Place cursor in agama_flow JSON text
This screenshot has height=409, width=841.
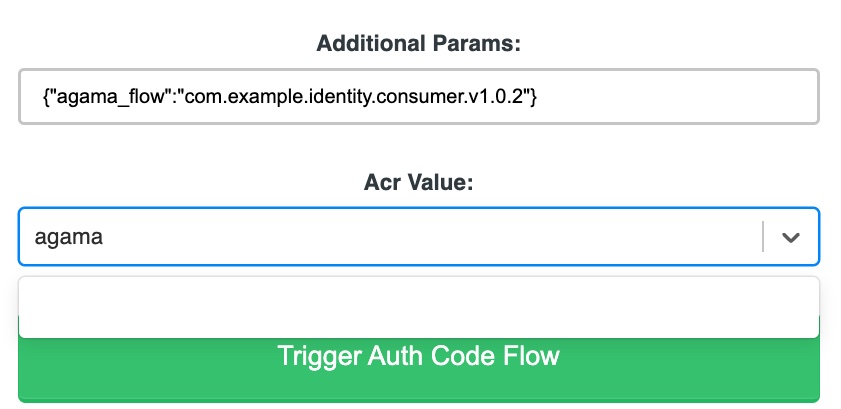pos(290,97)
